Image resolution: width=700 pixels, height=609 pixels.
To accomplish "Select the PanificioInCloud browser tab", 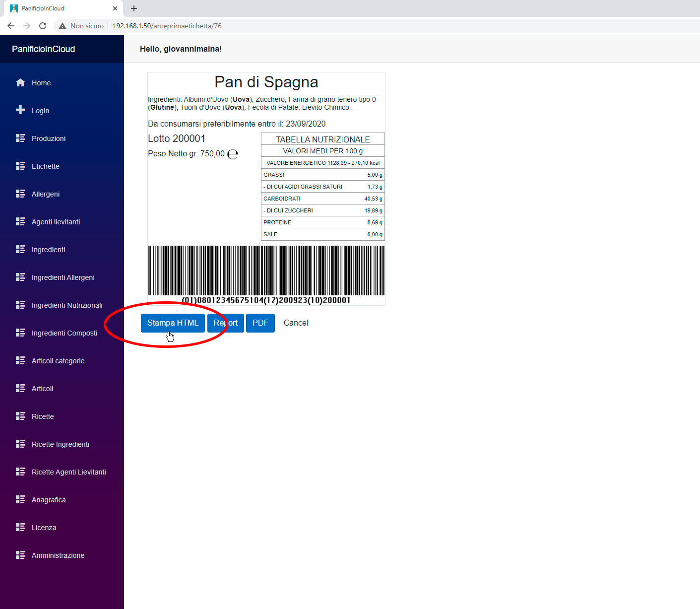I will point(63,8).
